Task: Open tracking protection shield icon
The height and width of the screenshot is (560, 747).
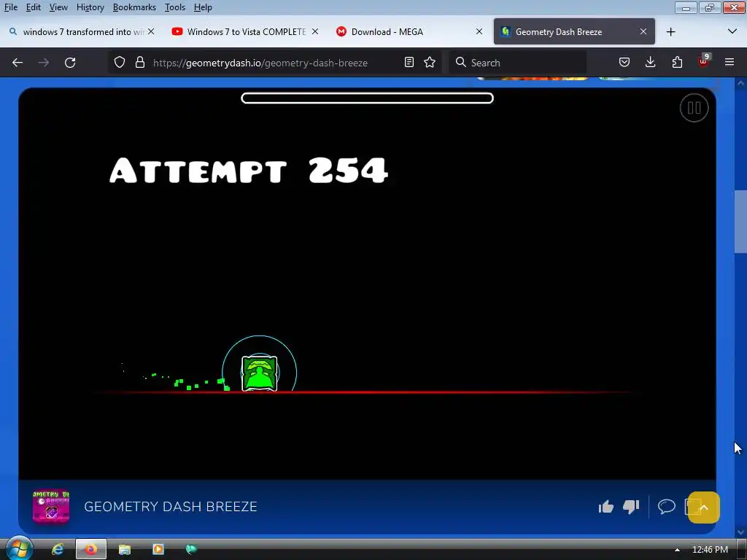Action: (x=120, y=63)
